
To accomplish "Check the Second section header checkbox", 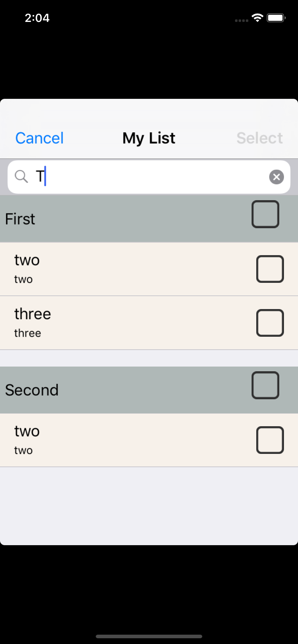I will tap(265, 385).
